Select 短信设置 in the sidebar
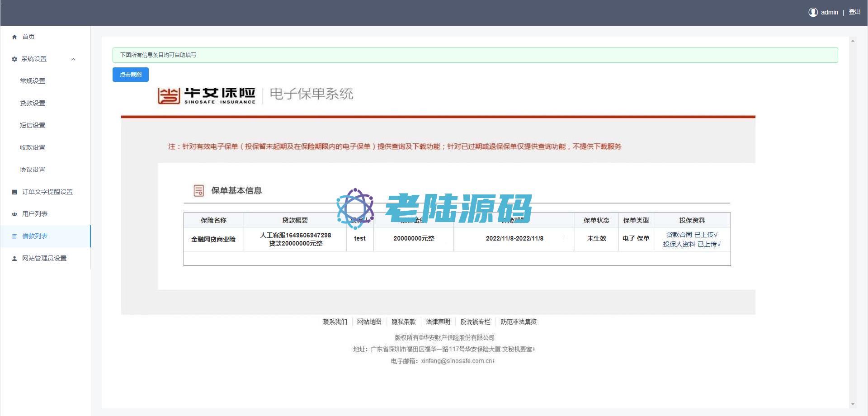This screenshot has width=868, height=416. coord(33,125)
